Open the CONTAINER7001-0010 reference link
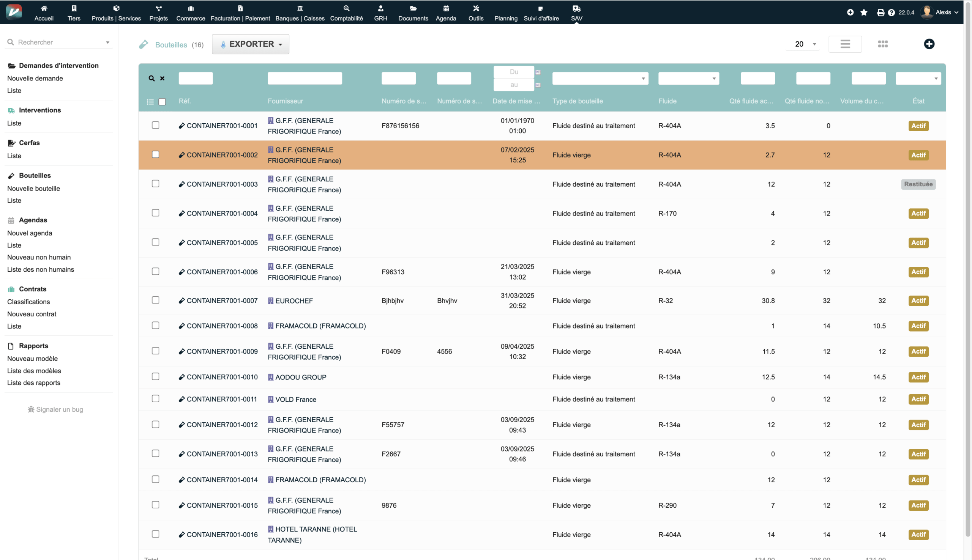972x560 pixels. coord(222,377)
